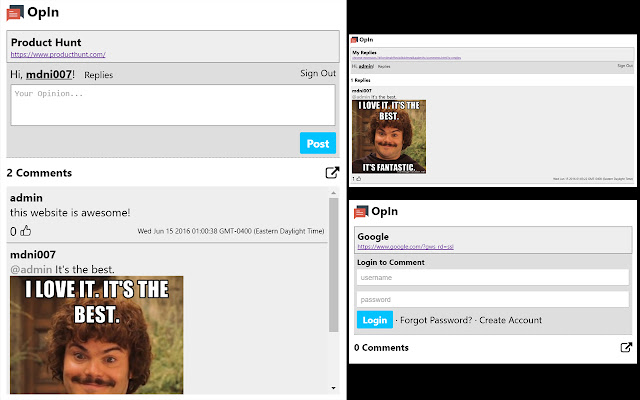Click the scroll down arrow of comments list
Screen dimensions: 640x400
point(333,388)
